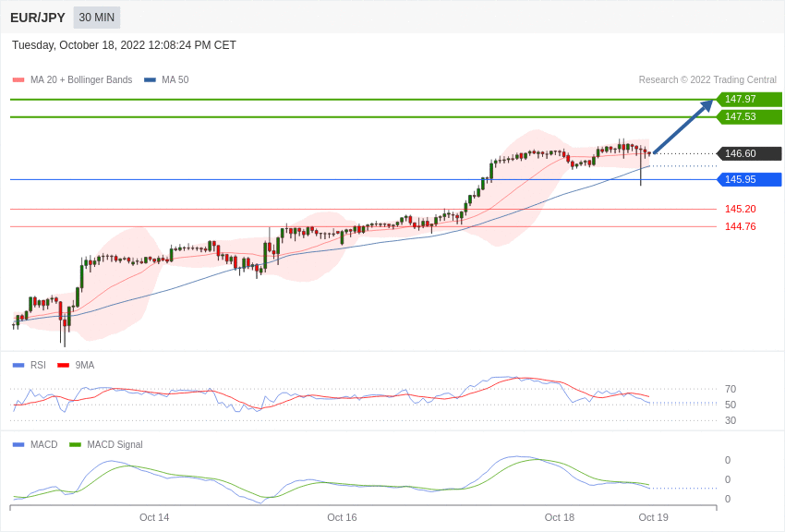Screen dimensions: 785x532
Task: Click the 'Oct 18' date axis label
Action: tap(560, 517)
